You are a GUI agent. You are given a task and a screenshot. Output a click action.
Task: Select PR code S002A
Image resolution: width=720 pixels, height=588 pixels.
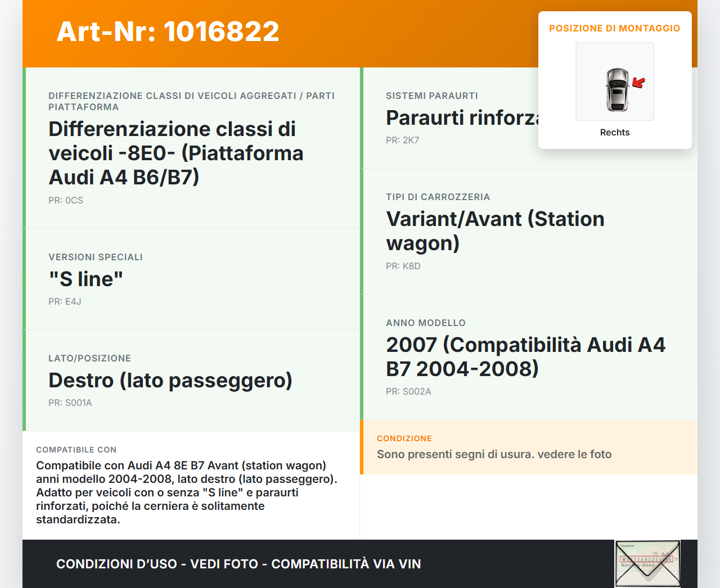[x=408, y=392]
